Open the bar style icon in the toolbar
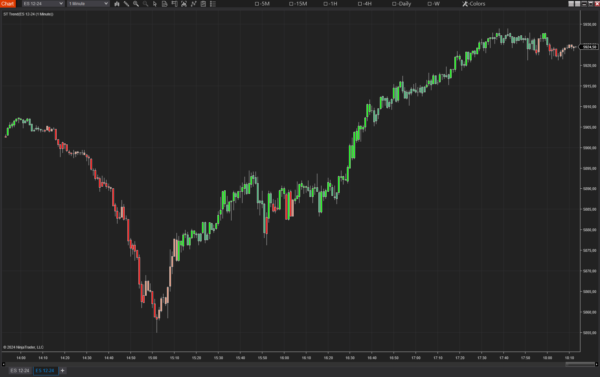Image resolution: width=600 pixels, height=377 pixels. click(x=117, y=4)
